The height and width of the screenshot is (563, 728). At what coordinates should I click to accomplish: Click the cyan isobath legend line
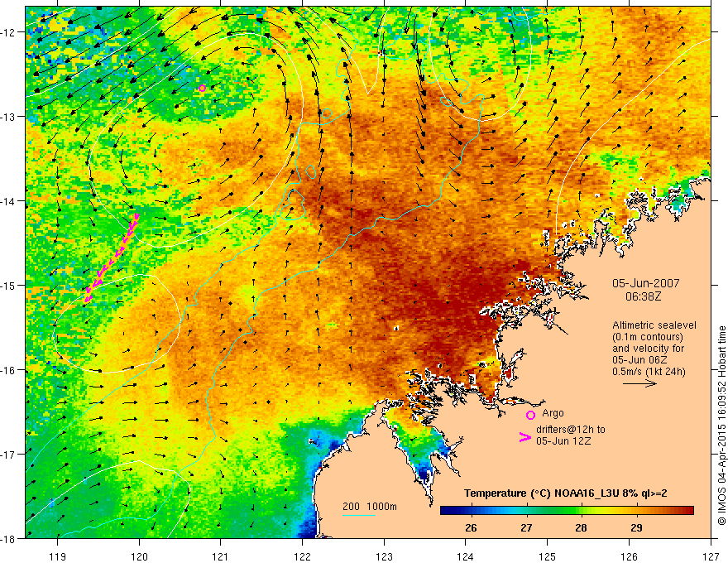tap(359, 515)
